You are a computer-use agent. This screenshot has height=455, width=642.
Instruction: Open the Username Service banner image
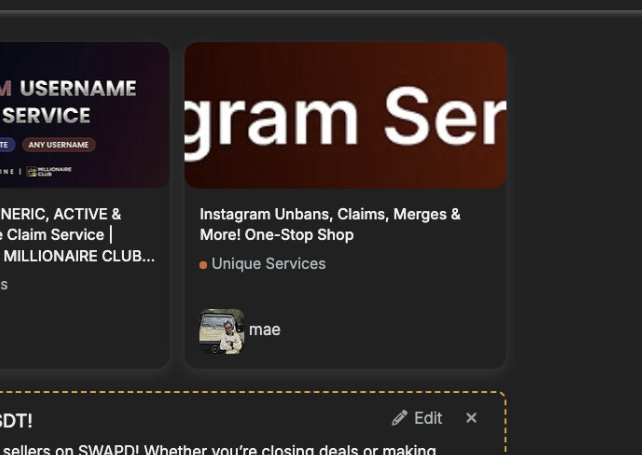pos(84,115)
